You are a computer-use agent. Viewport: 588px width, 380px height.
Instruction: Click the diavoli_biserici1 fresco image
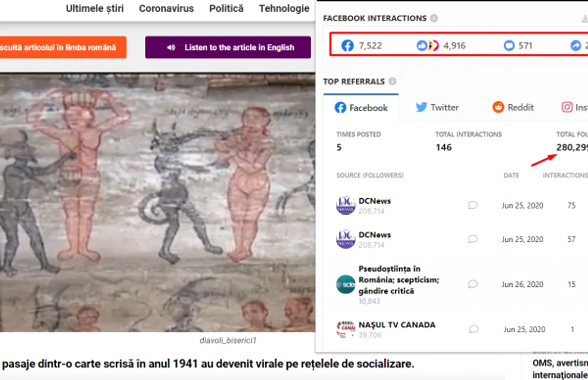pyautogui.click(x=158, y=202)
